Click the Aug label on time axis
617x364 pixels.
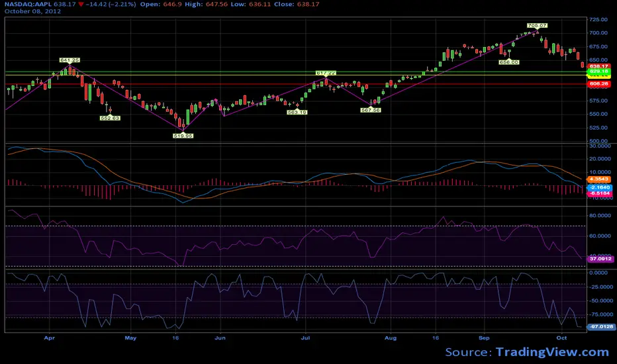(x=391, y=338)
